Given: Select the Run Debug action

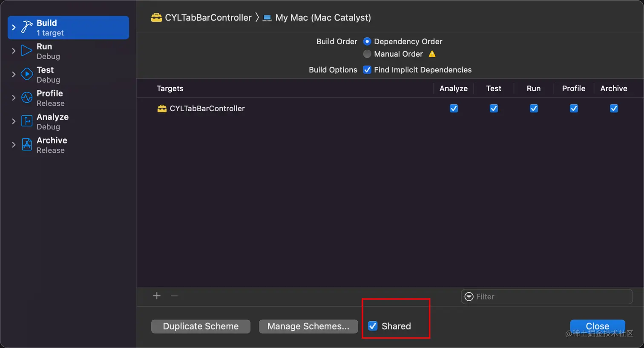Looking at the screenshot, I should point(68,51).
